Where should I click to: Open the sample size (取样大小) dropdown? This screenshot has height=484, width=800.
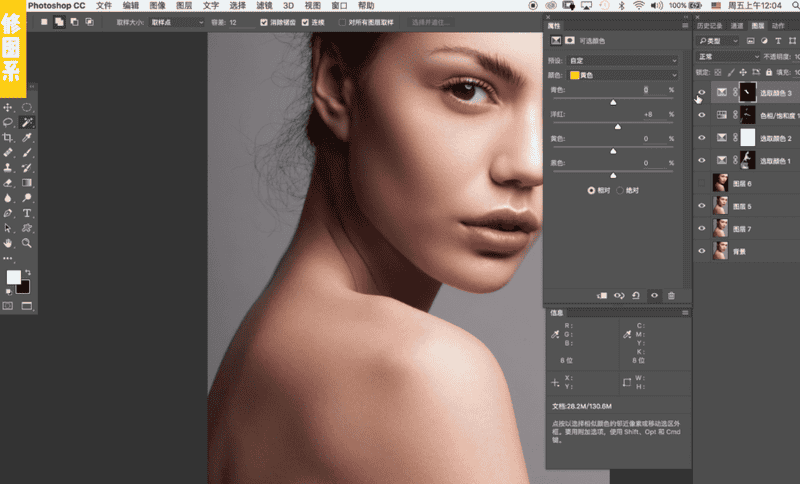(177, 22)
